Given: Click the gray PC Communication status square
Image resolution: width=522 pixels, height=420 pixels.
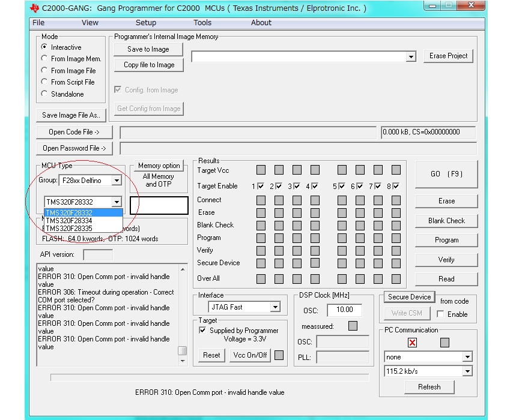Looking at the screenshot, I should [x=445, y=343].
